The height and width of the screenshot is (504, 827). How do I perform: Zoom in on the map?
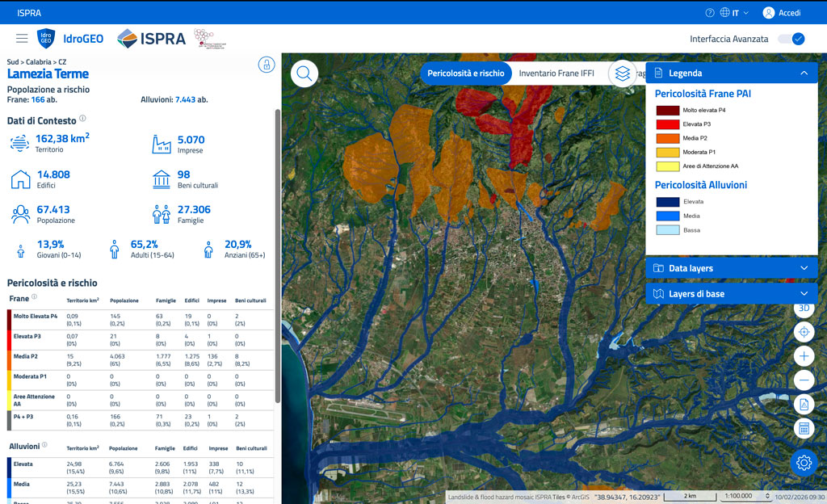coord(804,356)
